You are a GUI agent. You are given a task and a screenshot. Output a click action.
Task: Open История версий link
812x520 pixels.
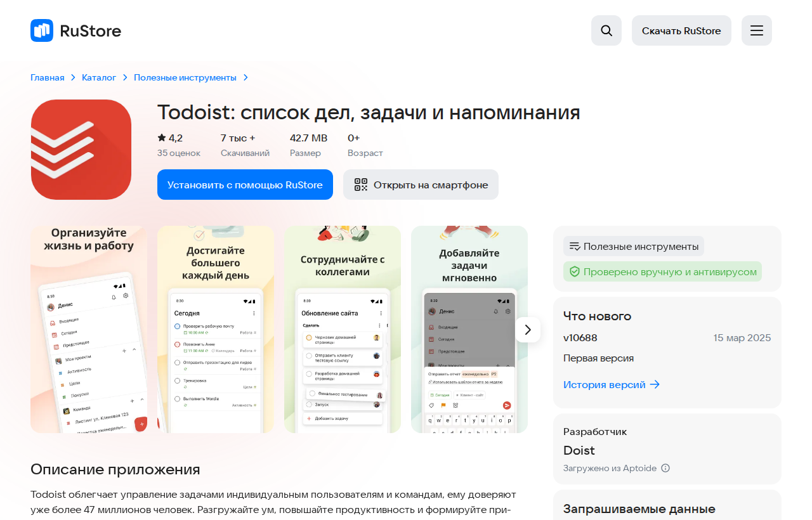click(x=612, y=384)
